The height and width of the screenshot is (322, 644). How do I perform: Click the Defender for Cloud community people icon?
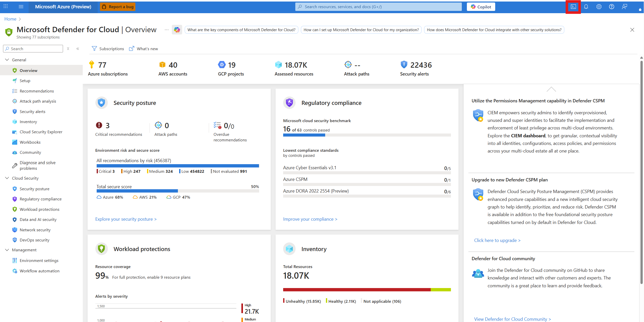pyautogui.click(x=478, y=273)
